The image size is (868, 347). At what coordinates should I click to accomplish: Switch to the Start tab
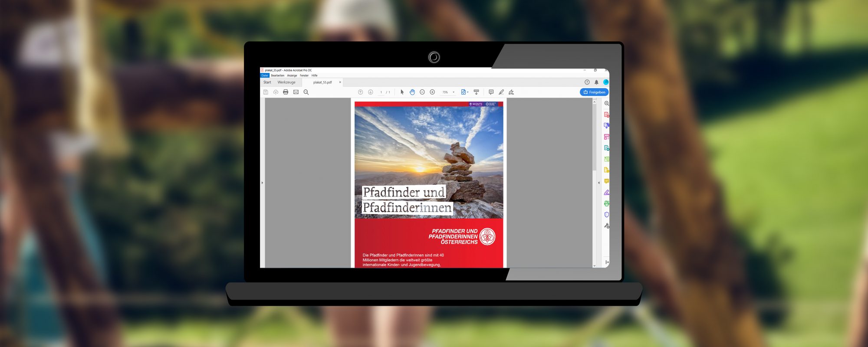267,82
